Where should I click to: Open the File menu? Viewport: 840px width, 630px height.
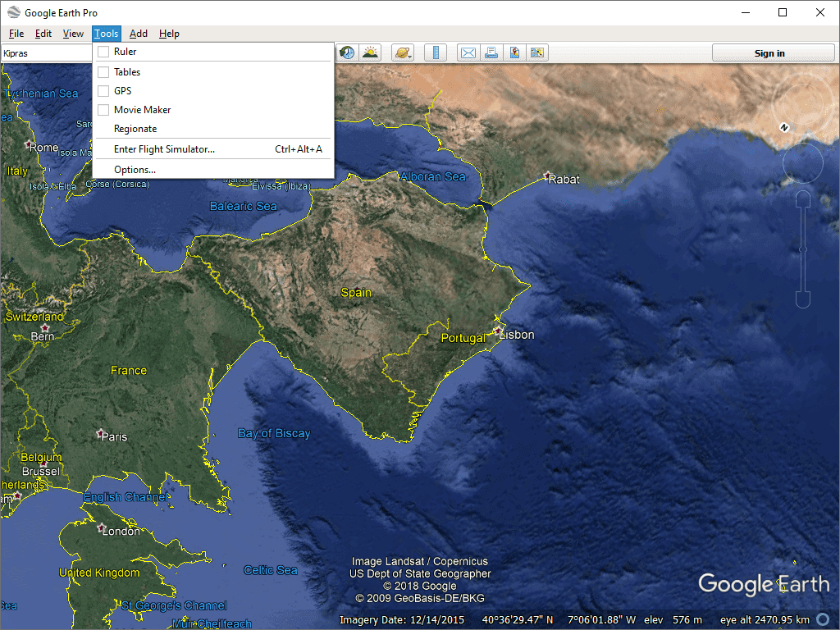(16, 34)
